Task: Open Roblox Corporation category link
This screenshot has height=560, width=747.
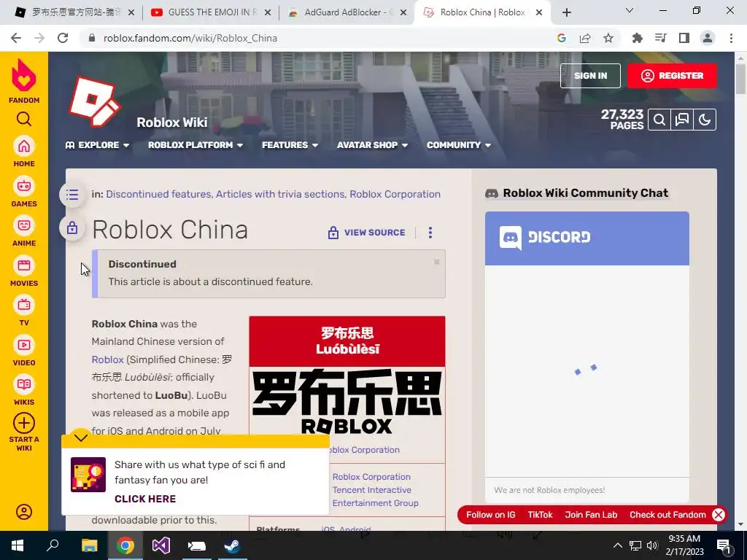Action: [x=395, y=194]
